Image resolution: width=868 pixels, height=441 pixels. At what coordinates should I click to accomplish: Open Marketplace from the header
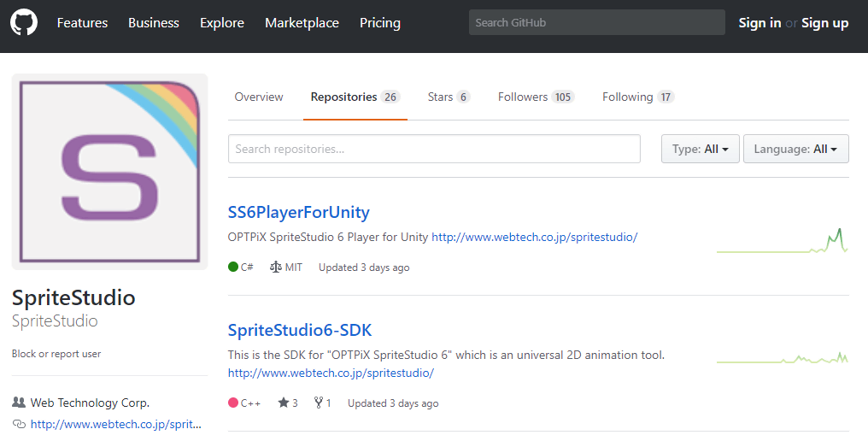coord(302,23)
